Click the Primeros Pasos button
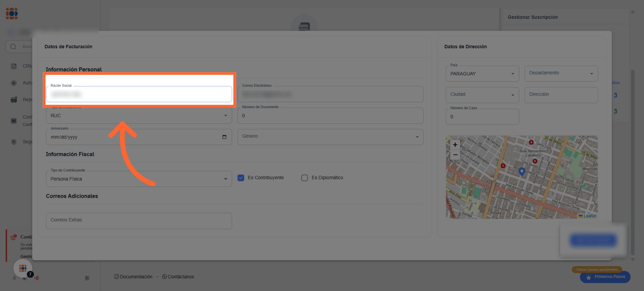The image size is (644, 291). (x=605, y=277)
